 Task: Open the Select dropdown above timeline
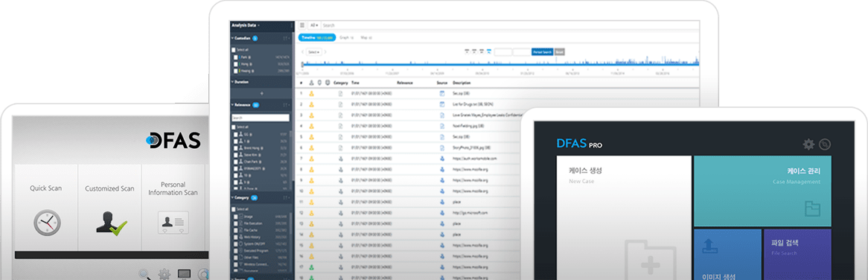coord(314,51)
